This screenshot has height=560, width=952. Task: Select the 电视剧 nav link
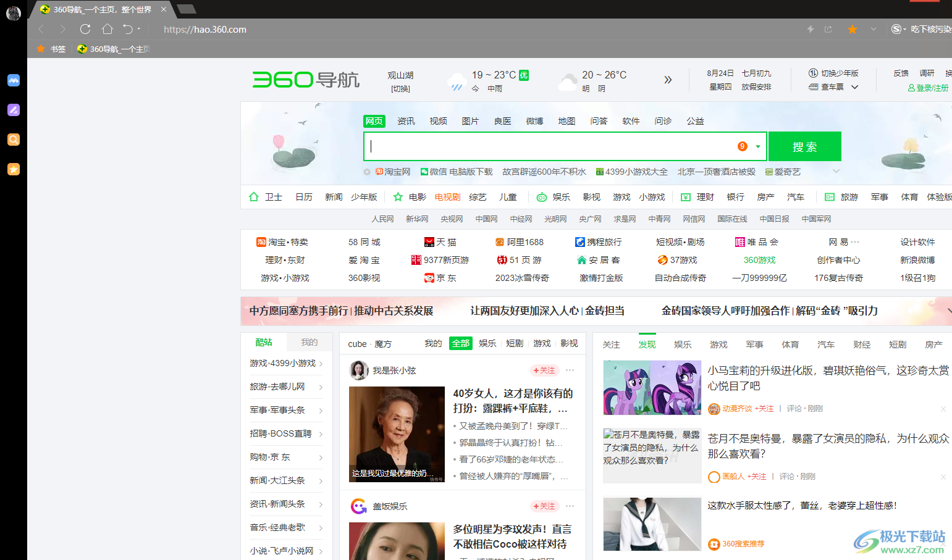click(x=447, y=197)
